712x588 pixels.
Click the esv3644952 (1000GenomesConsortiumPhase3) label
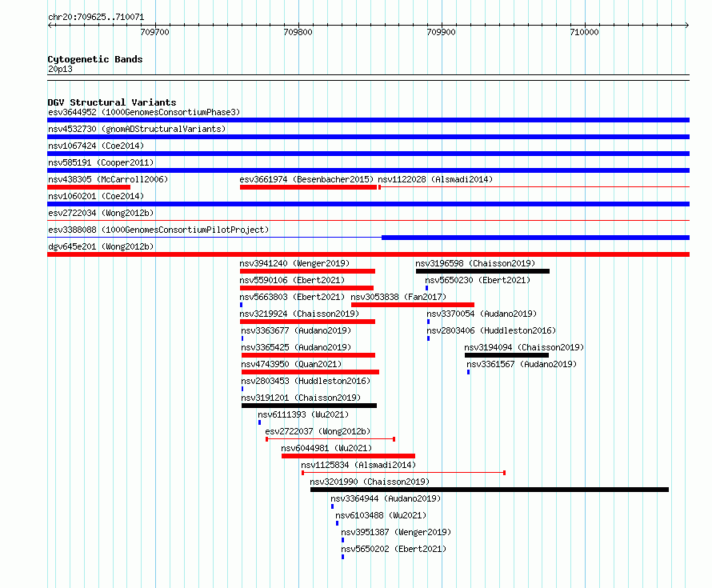pos(144,112)
